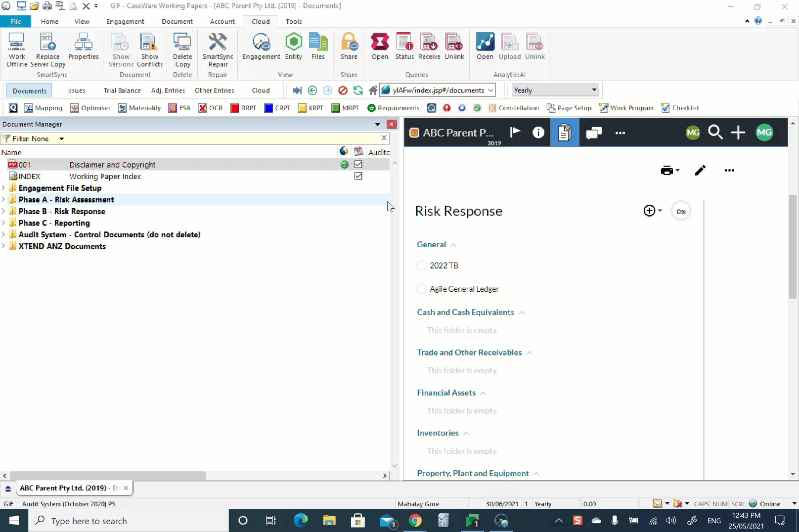
Task: Launch the Optimiser tool
Action: click(x=90, y=108)
